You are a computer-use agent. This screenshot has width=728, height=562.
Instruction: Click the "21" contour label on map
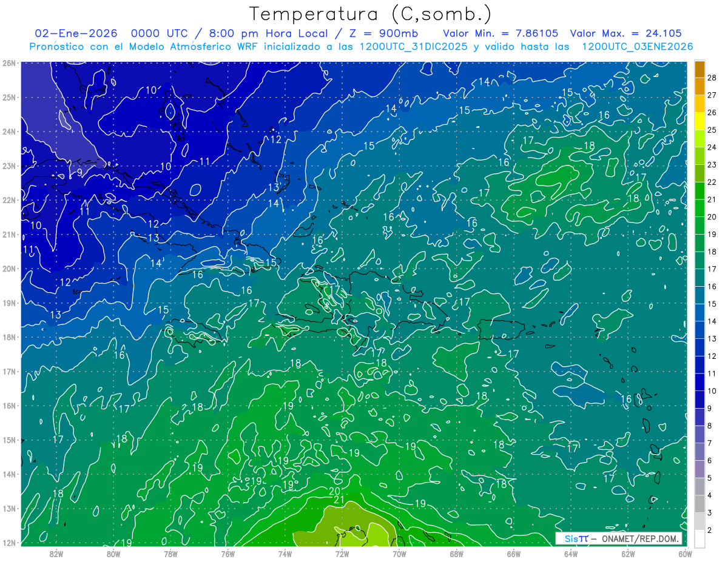click(x=339, y=500)
